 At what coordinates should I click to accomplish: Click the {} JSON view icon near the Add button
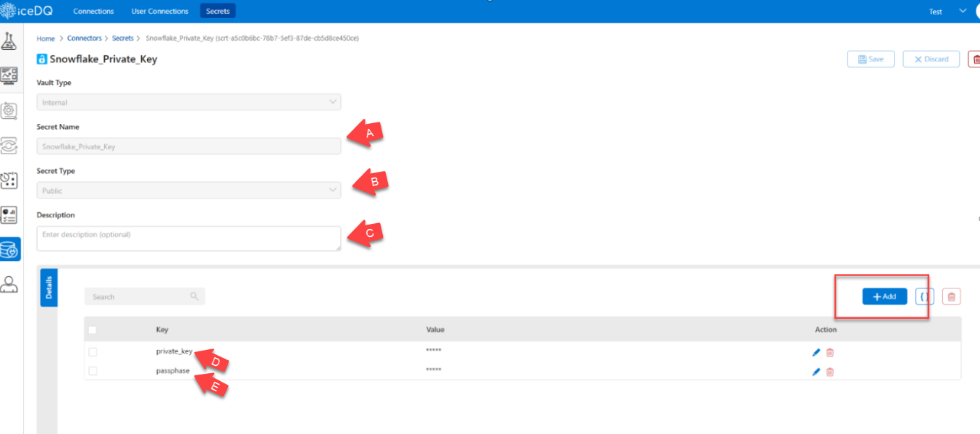coord(924,296)
